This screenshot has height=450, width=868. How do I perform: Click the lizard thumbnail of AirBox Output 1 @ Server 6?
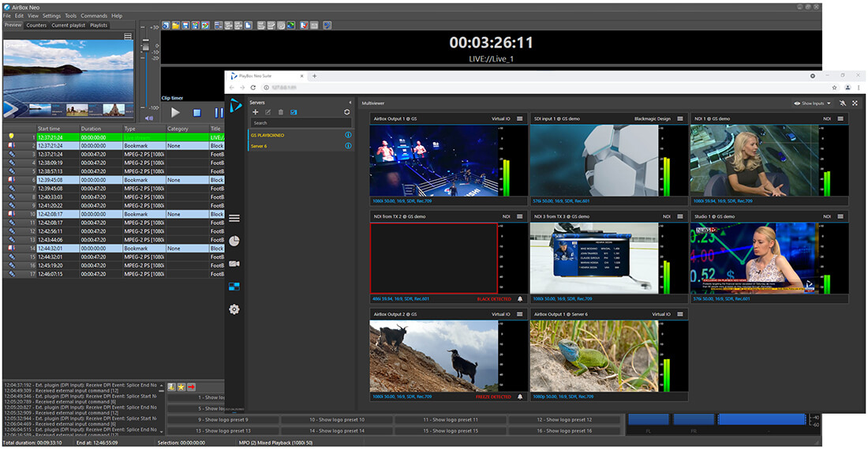[x=594, y=356]
